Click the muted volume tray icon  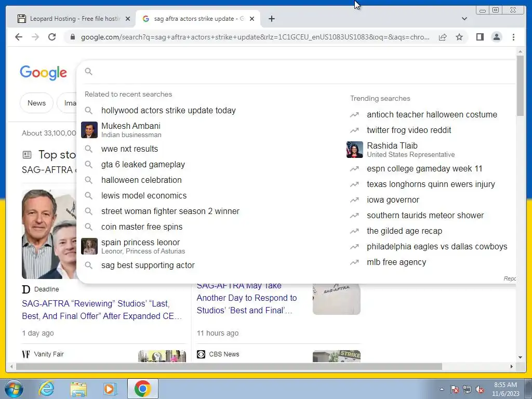[x=480, y=390]
